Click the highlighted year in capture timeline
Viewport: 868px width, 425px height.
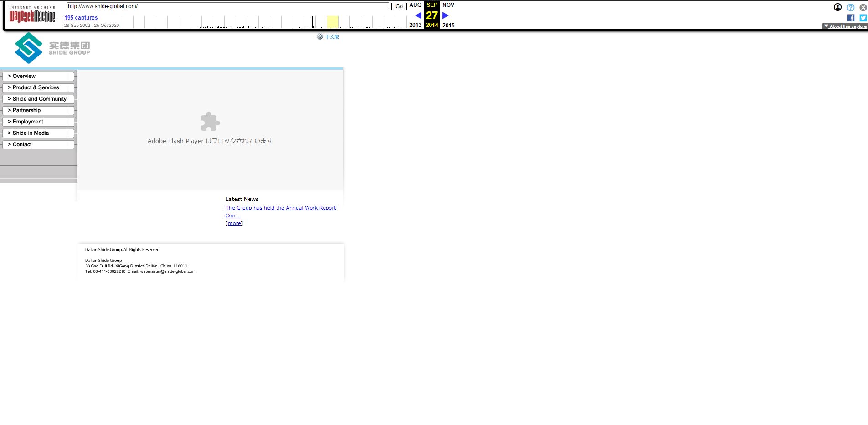(333, 22)
